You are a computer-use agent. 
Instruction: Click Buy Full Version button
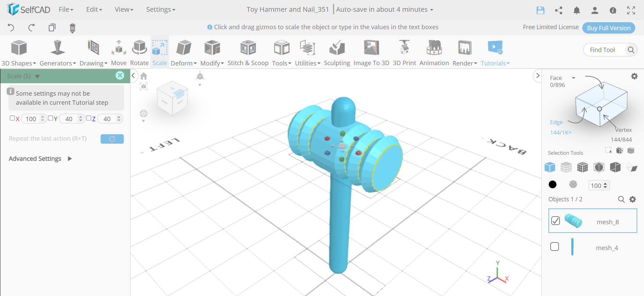pos(609,28)
